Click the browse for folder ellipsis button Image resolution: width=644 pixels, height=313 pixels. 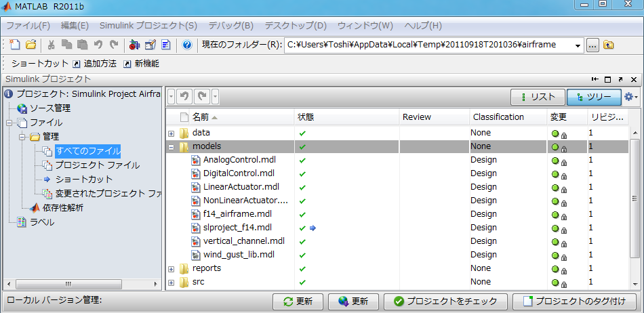(592, 45)
